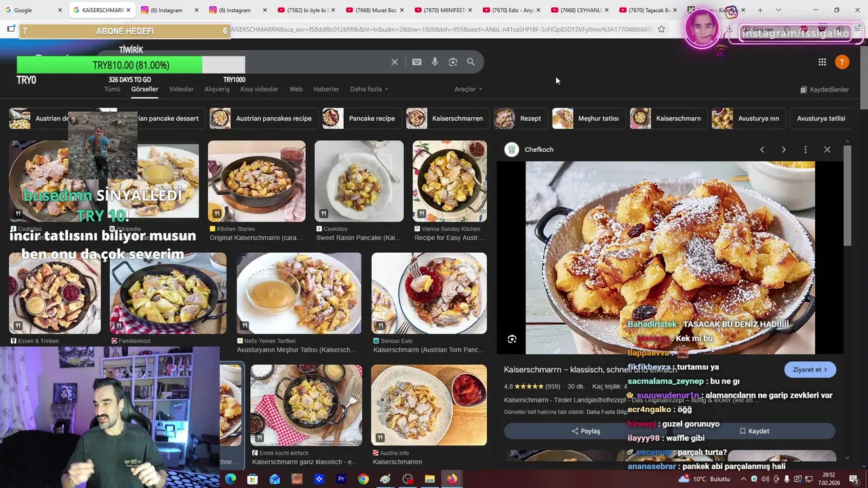Switch to the Videolar tab
868x488 pixels.
[x=181, y=89]
